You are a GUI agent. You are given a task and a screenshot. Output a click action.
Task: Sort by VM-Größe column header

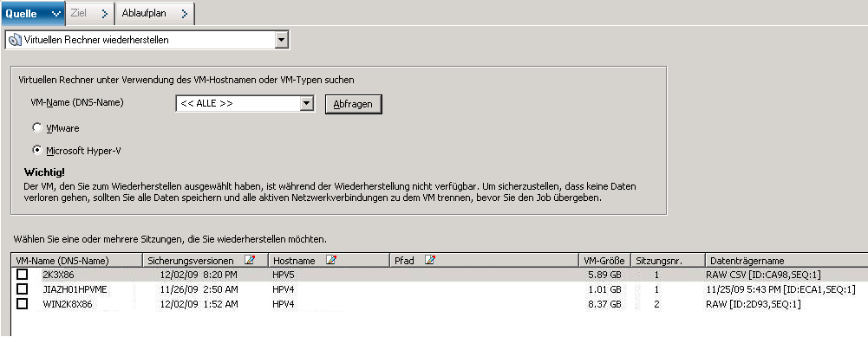[604, 261]
